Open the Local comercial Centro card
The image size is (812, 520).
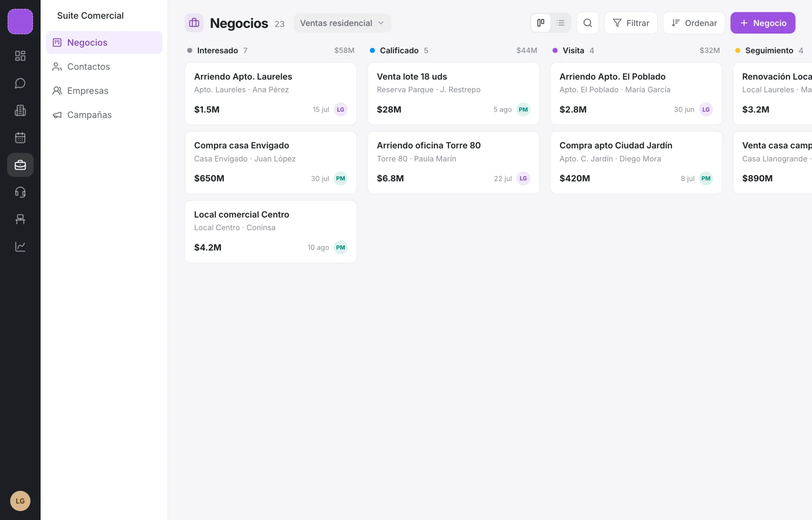point(271,232)
